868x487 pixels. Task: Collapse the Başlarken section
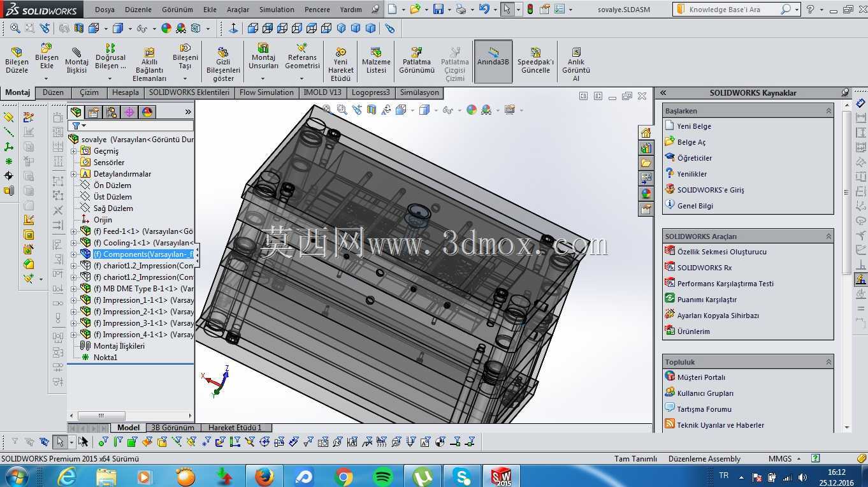(828, 111)
